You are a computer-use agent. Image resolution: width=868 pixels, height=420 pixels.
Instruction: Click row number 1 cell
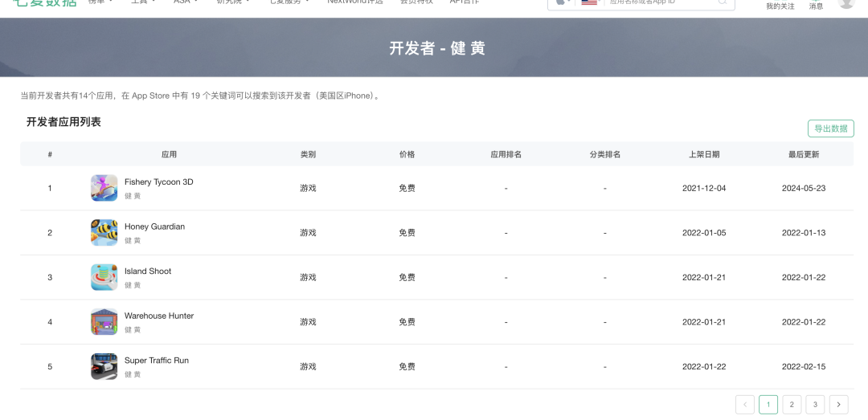coord(50,188)
